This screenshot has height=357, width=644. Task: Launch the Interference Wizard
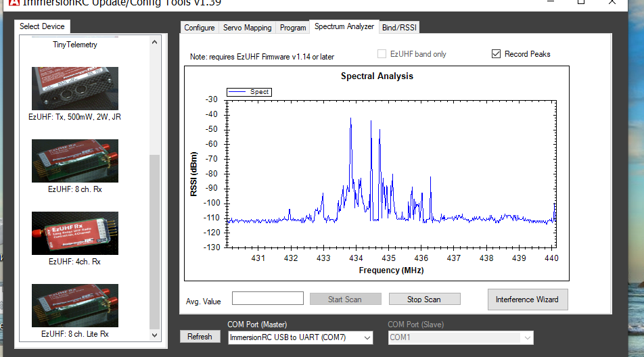coord(527,299)
